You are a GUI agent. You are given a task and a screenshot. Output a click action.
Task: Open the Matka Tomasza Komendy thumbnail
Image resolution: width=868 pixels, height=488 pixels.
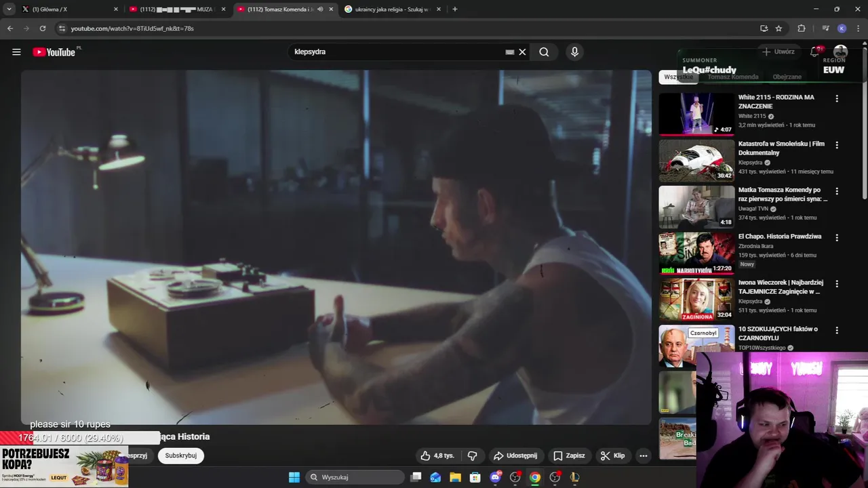pyautogui.click(x=696, y=207)
